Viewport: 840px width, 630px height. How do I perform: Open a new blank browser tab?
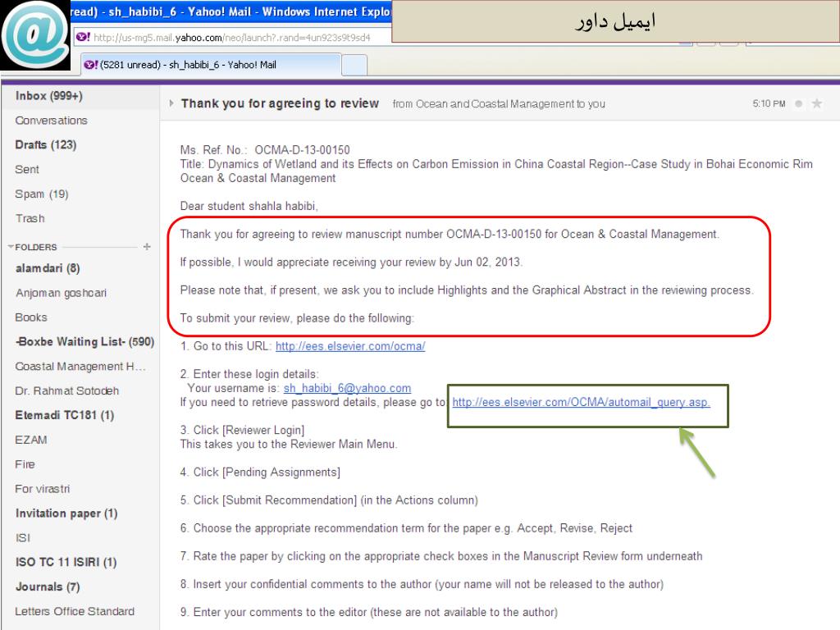[x=354, y=66]
